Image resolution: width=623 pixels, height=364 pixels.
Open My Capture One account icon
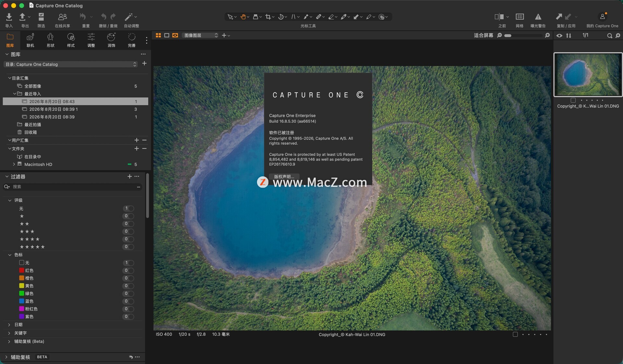pyautogui.click(x=602, y=17)
